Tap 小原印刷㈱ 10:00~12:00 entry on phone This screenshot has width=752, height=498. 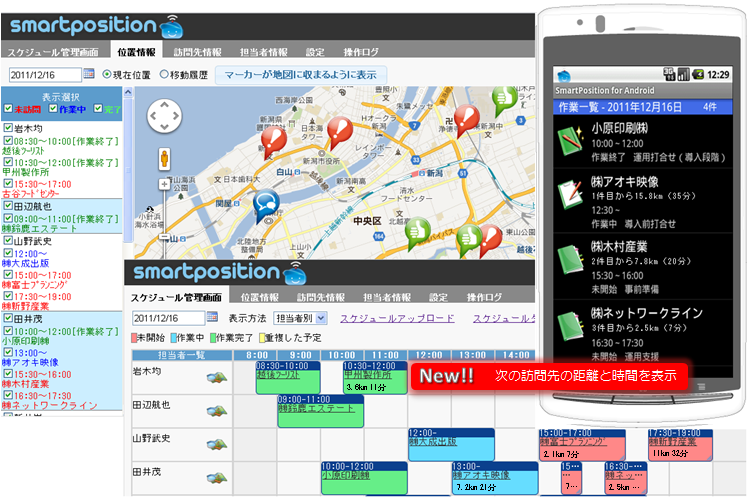pyautogui.click(x=643, y=142)
